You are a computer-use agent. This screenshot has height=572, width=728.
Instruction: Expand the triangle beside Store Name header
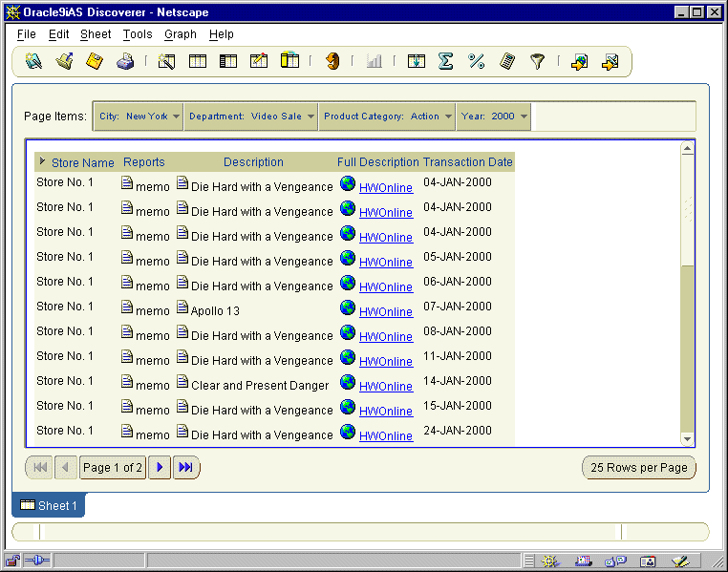click(x=42, y=161)
